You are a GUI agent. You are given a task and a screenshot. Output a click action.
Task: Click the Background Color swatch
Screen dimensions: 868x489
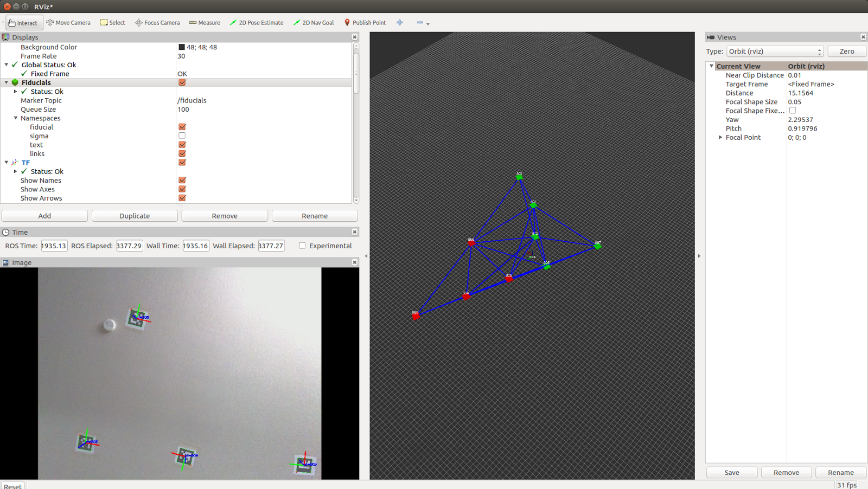click(182, 47)
